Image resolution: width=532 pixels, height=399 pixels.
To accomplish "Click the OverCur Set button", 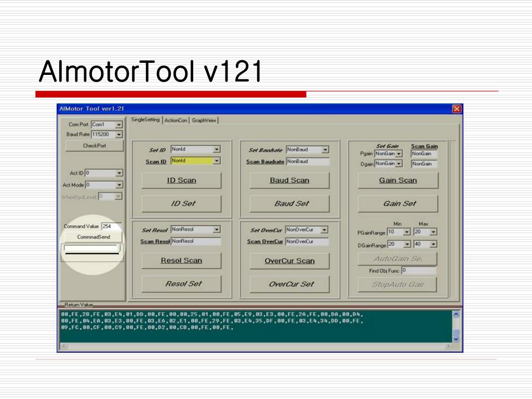I will click(289, 284).
